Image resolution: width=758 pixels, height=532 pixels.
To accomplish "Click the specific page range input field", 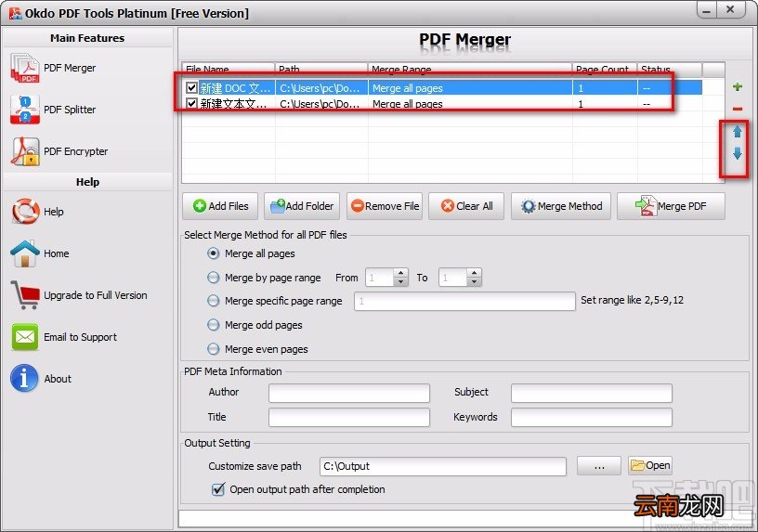I will (x=464, y=301).
